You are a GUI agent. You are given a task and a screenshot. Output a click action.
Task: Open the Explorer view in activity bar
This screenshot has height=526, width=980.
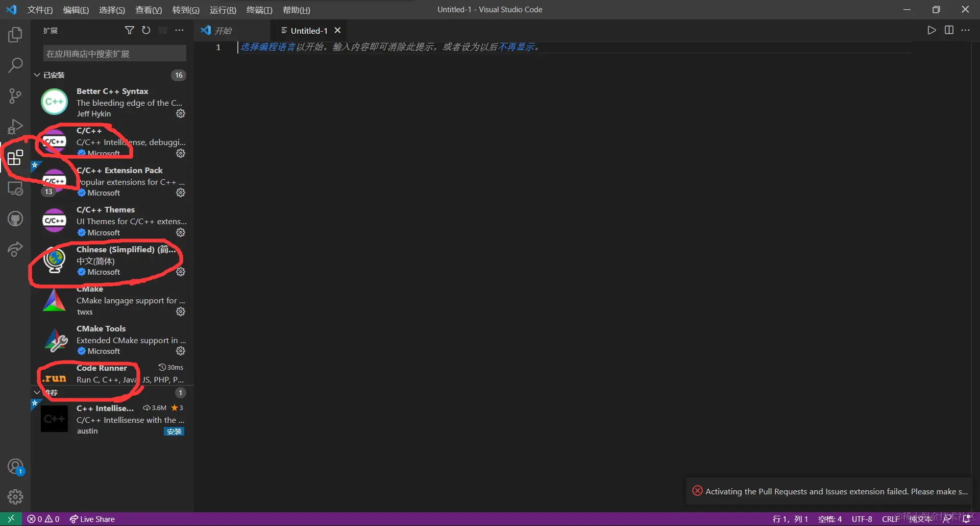click(15, 35)
